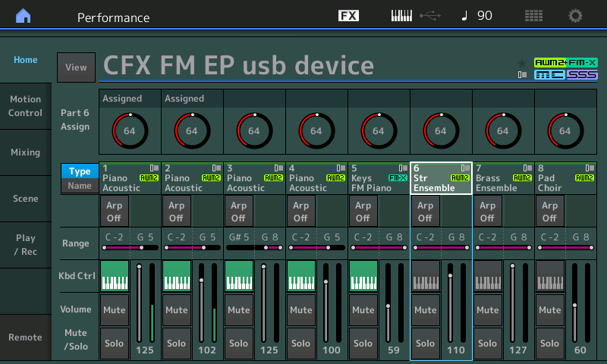Mute Part 3 Piano Acoustic

pos(239,310)
